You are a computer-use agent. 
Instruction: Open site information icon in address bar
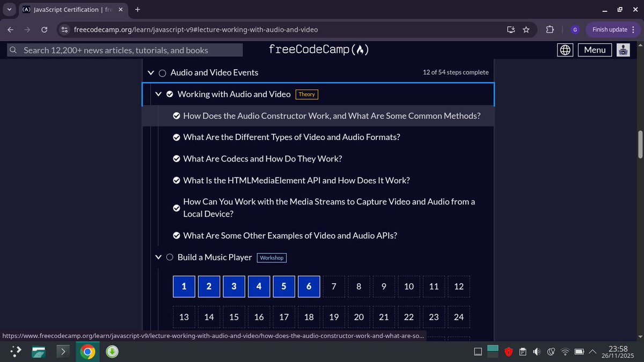[64, 29]
